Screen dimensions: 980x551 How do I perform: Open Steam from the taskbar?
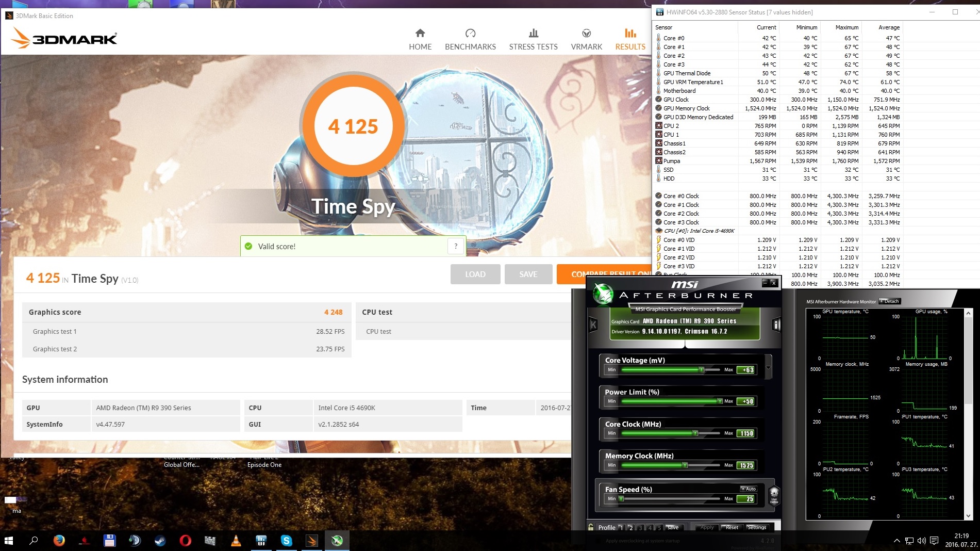(x=160, y=541)
